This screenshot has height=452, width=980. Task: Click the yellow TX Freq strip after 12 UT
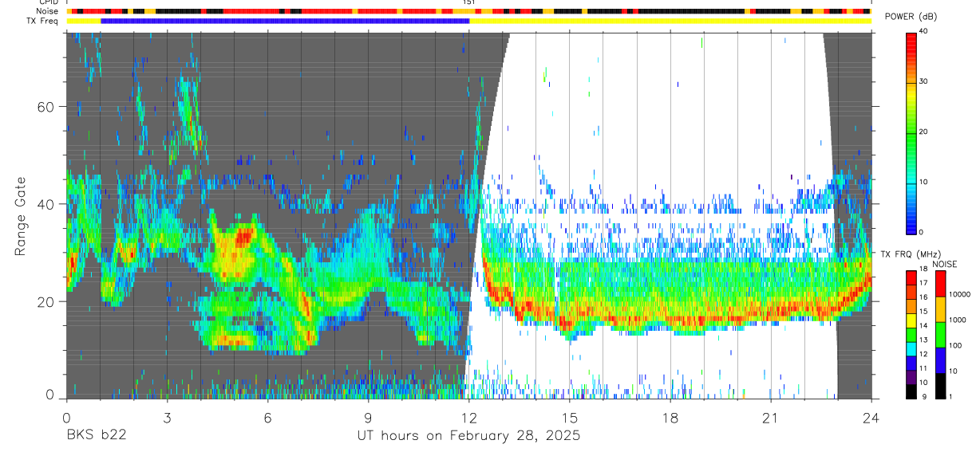[x=670, y=21]
